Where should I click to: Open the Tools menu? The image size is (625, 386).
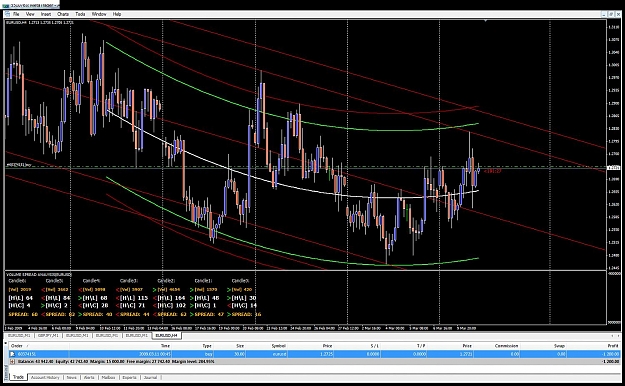[x=80, y=14]
